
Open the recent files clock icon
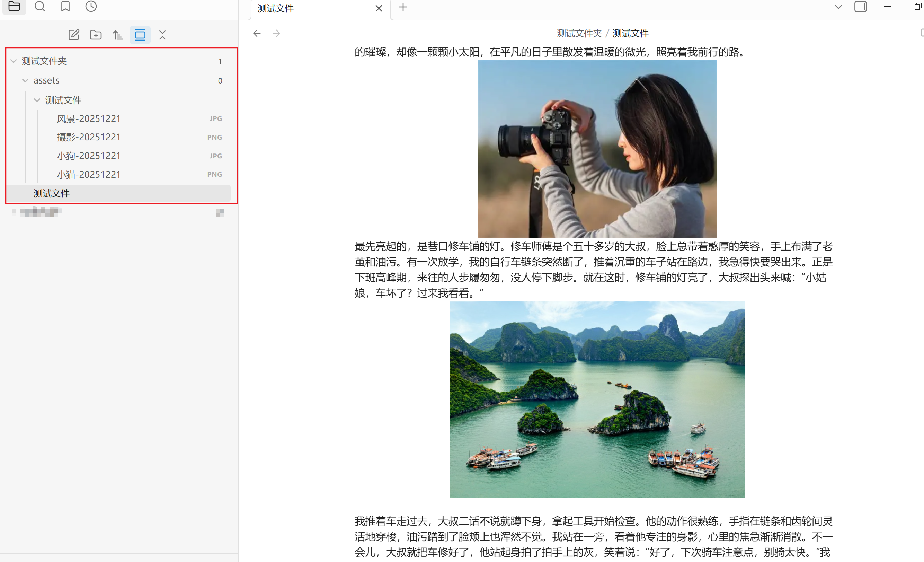(x=91, y=6)
